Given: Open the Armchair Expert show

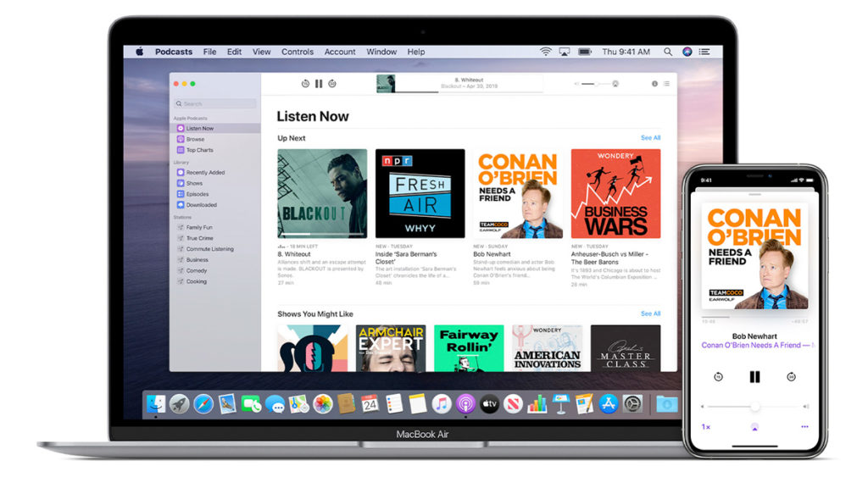Looking at the screenshot, I should (391, 348).
